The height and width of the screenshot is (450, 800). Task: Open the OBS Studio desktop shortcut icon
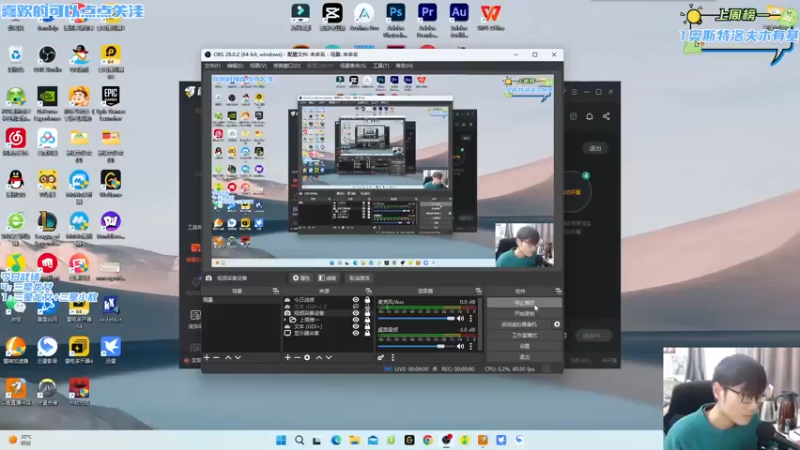(47, 58)
